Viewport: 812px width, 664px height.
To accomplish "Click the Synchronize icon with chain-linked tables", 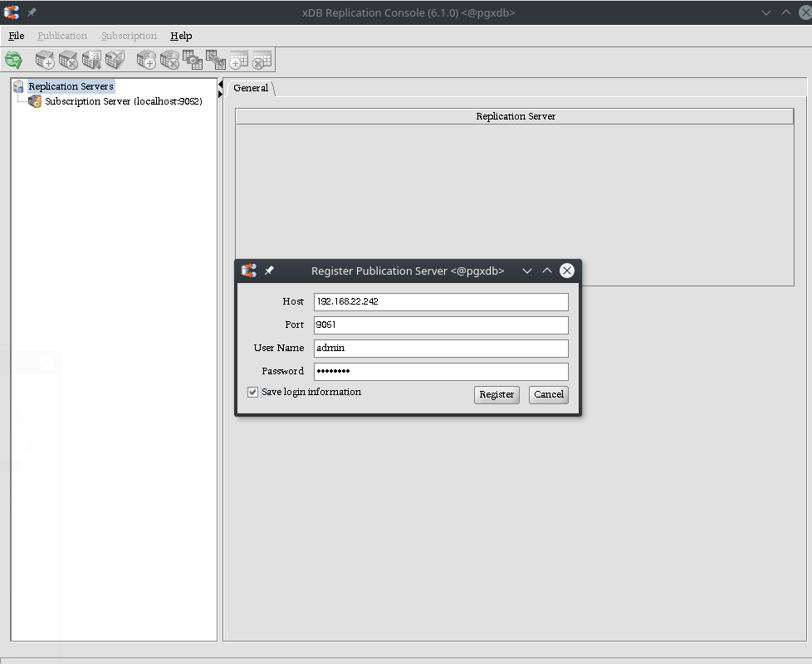I will click(216, 60).
